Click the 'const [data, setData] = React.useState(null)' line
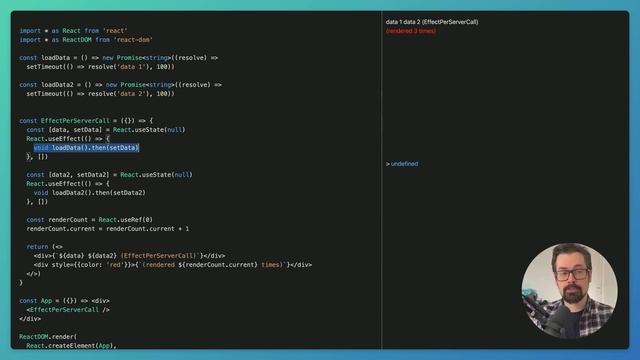This screenshot has height=360, width=640. 106,129
